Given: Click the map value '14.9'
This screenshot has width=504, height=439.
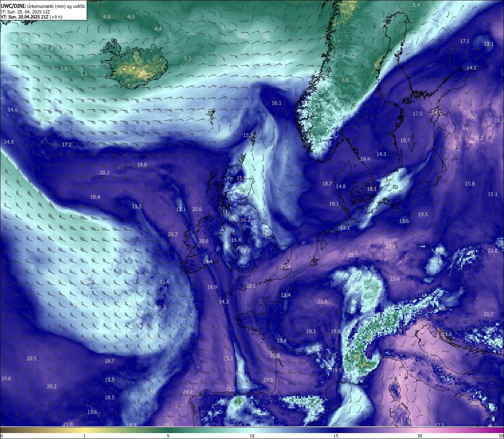Looking at the screenshot, I should pyautogui.click(x=9, y=142).
